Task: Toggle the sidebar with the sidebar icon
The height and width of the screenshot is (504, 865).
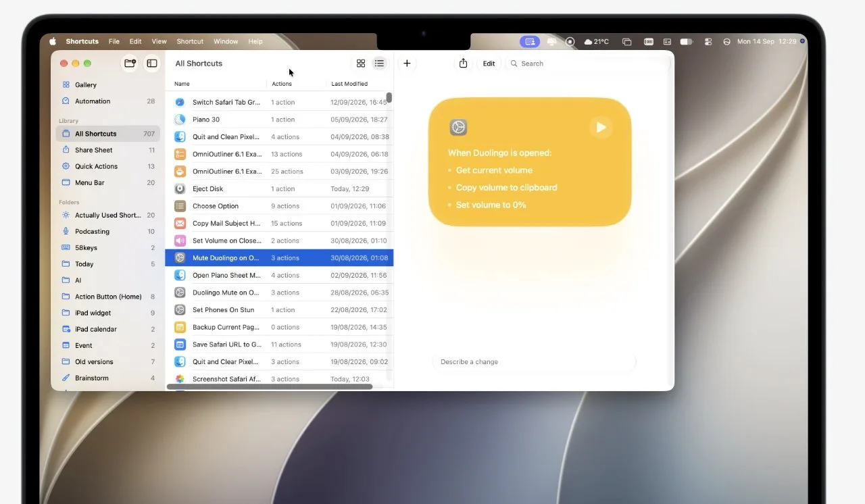Action: pos(152,64)
